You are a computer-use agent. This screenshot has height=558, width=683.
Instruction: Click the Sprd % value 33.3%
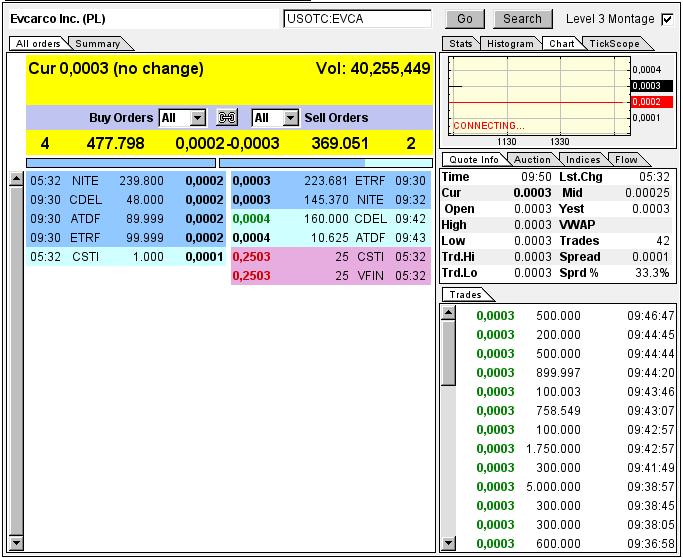652,273
